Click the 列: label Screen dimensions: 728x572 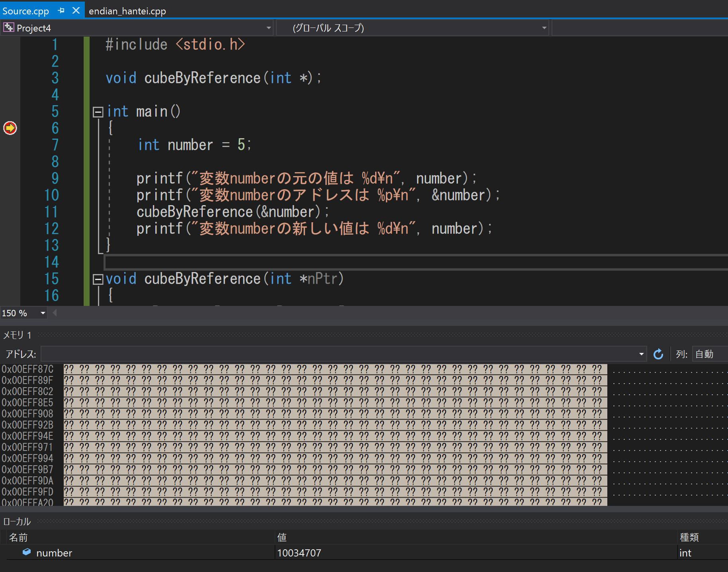(x=681, y=354)
